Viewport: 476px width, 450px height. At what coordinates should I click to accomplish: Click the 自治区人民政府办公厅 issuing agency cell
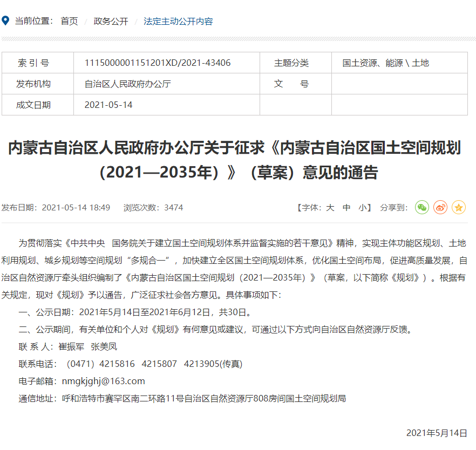coord(127,84)
